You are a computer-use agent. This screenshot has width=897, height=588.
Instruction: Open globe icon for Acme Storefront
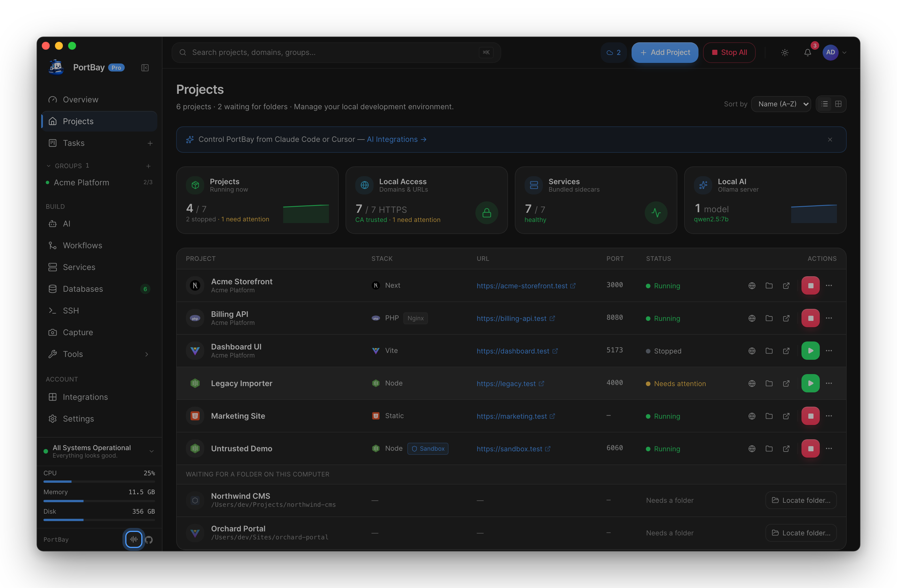pyautogui.click(x=751, y=286)
